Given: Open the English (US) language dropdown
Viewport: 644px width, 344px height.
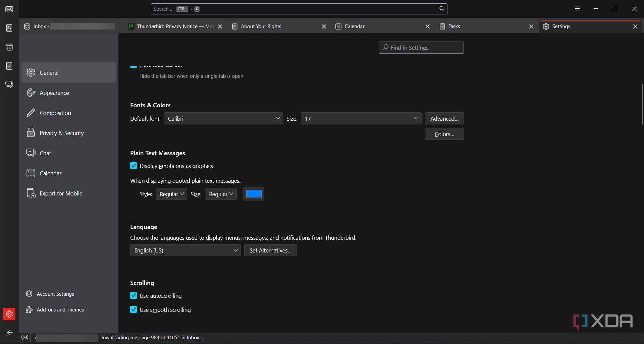Looking at the screenshot, I should tap(185, 250).
